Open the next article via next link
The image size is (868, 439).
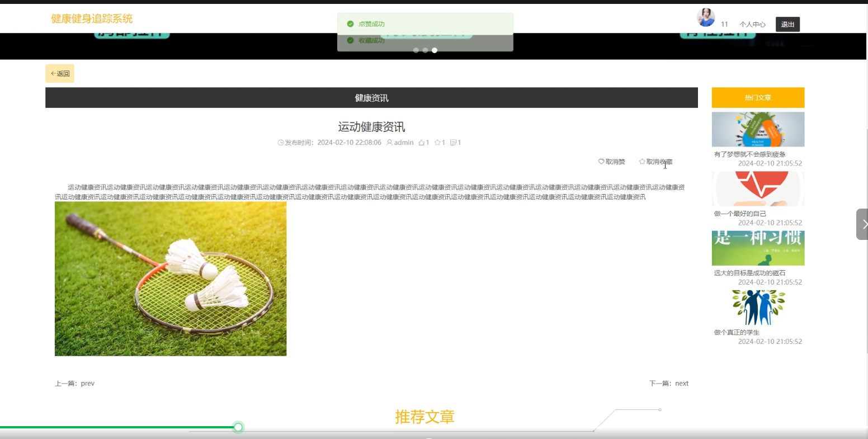tap(682, 383)
